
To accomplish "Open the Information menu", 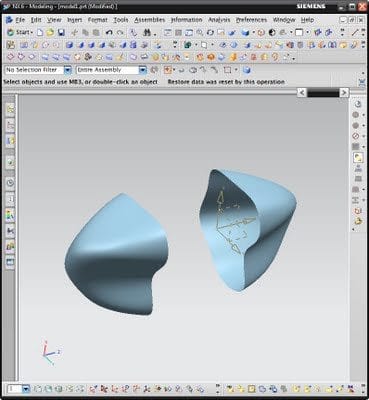I will (186, 20).
